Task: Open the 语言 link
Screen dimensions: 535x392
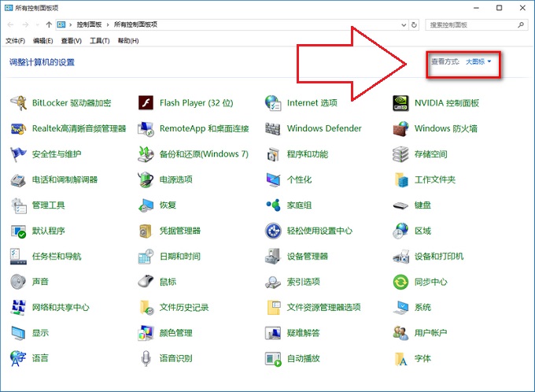Action: click(x=40, y=358)
